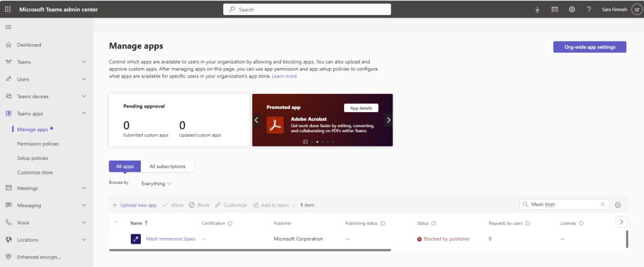The width and height of the screenshot is (644, 267).
Task: Switch to the All subscriptions tab
Action: click(167, 166)
